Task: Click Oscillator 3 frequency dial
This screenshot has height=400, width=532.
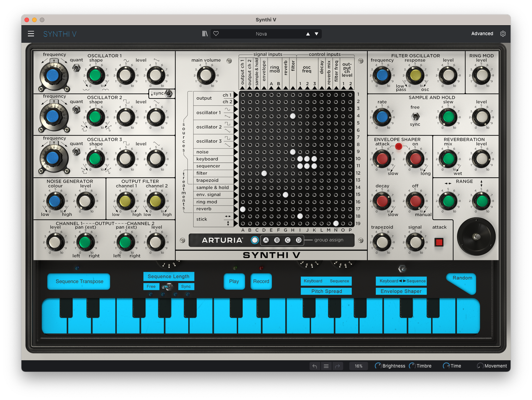Action: 53,157
